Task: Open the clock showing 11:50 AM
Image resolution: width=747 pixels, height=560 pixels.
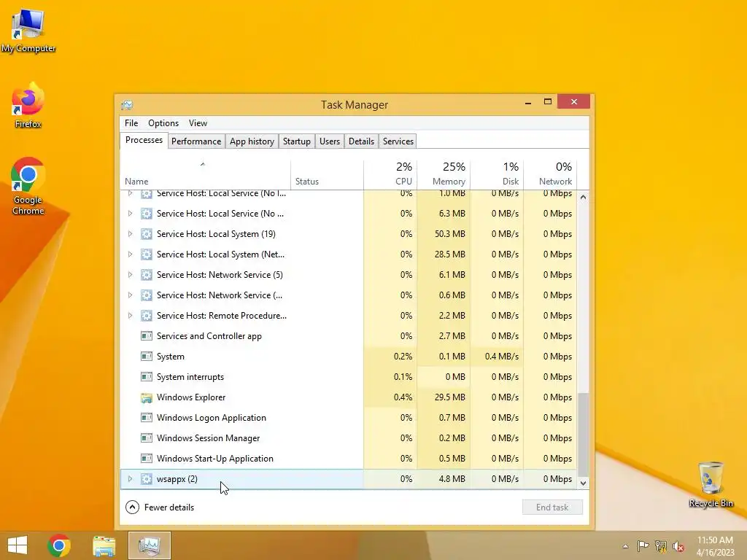Action: [x=715, y=545]
